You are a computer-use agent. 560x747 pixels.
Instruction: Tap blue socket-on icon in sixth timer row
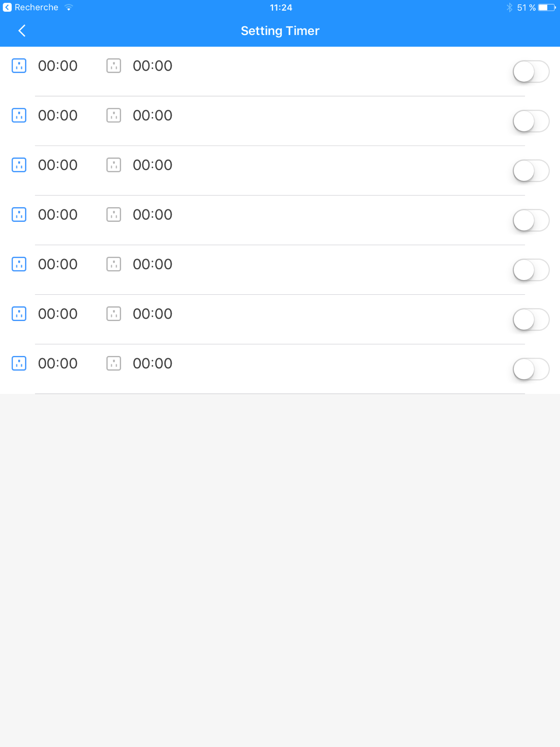click(x=19, y=314)
